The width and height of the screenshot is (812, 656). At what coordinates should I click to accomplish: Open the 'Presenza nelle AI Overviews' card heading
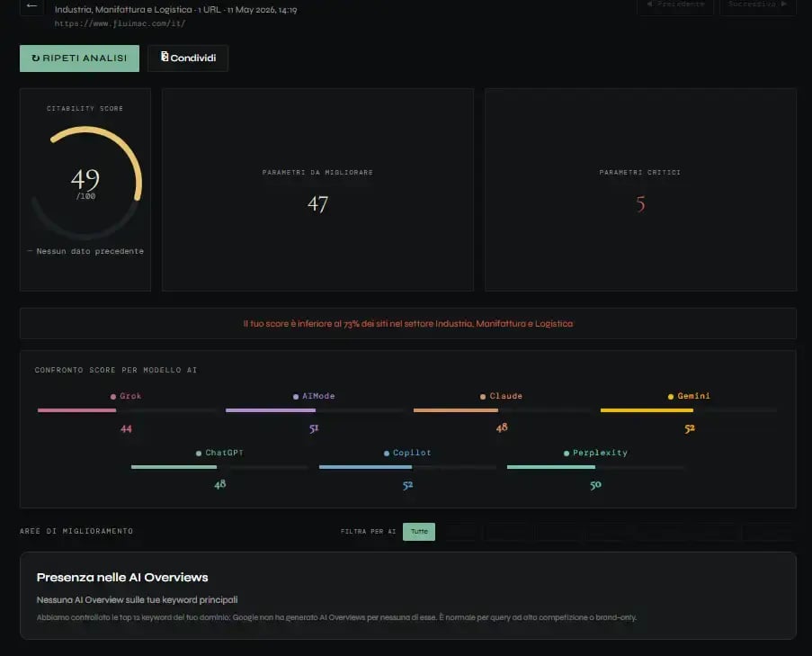(x=122, y=577)
